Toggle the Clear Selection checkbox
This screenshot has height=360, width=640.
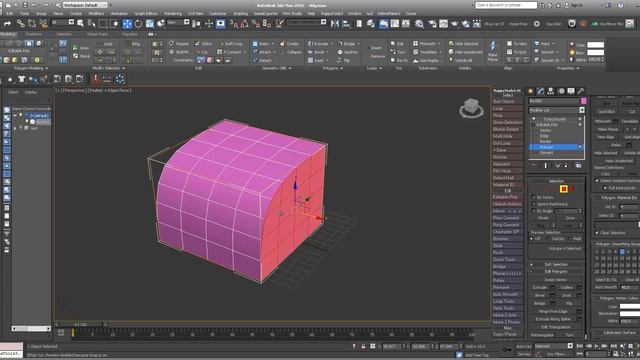(x=597, y=233)
